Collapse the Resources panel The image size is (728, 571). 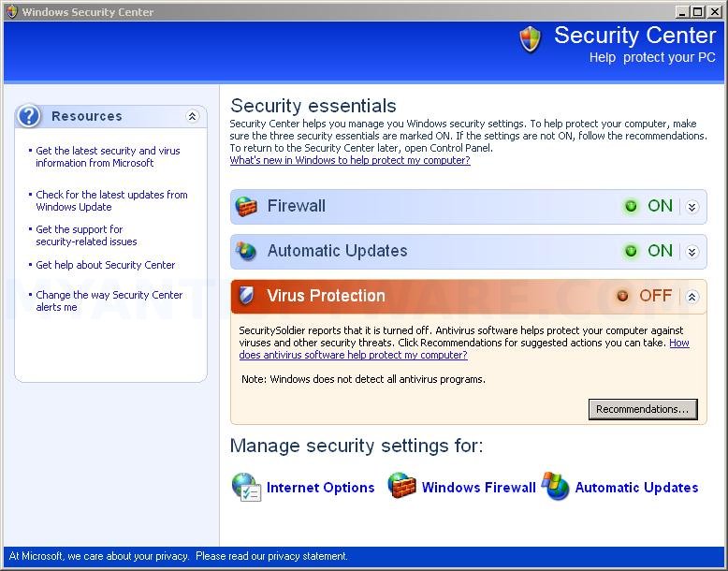(x=192, y=117)
